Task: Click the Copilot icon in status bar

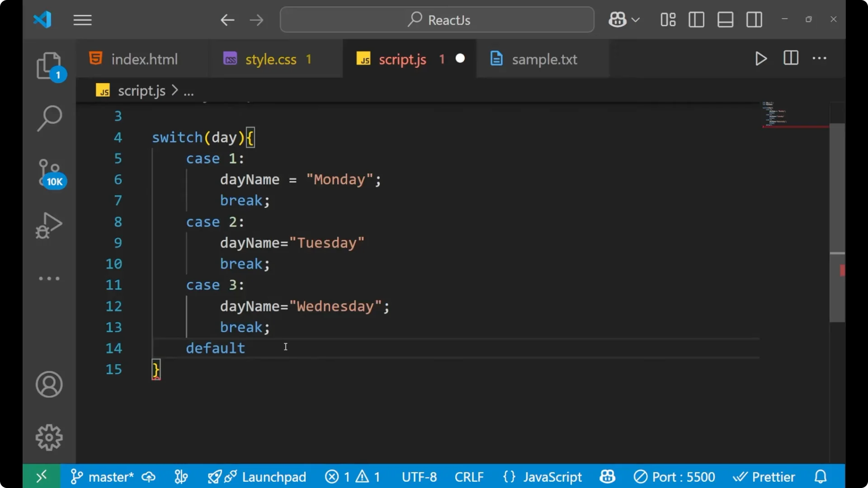Action: tap(607, 476)
